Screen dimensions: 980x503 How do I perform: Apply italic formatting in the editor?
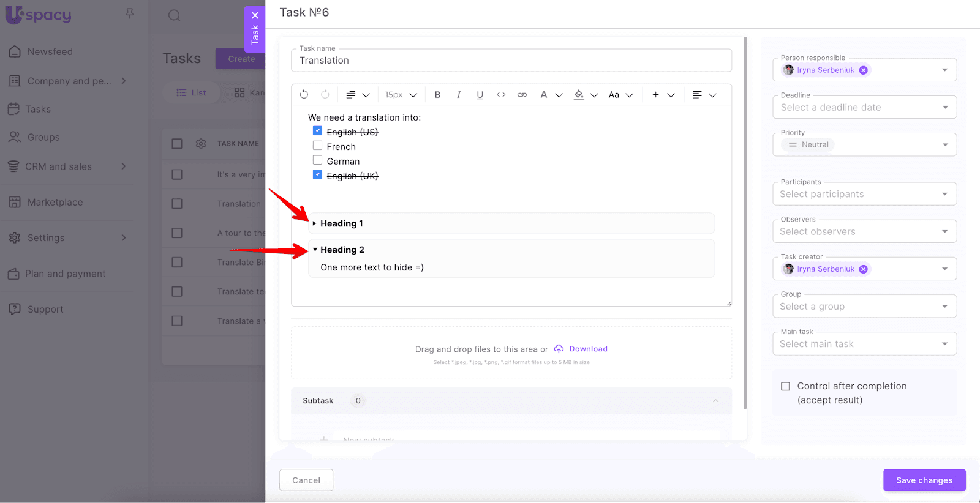(x=459, y=95)
